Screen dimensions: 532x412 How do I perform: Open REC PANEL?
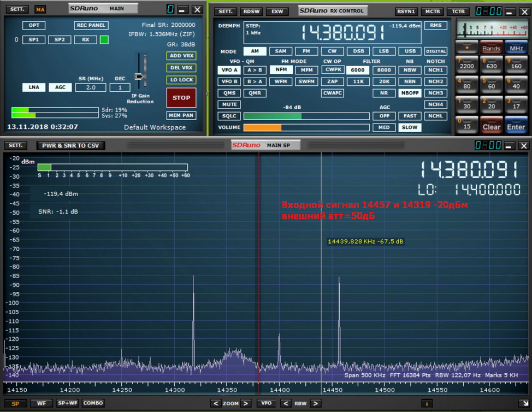tap(91, 26)
